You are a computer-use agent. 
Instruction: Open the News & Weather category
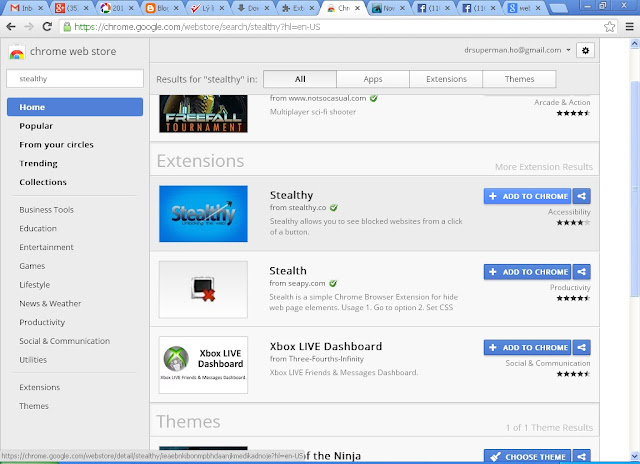click(x=50, y=304)
